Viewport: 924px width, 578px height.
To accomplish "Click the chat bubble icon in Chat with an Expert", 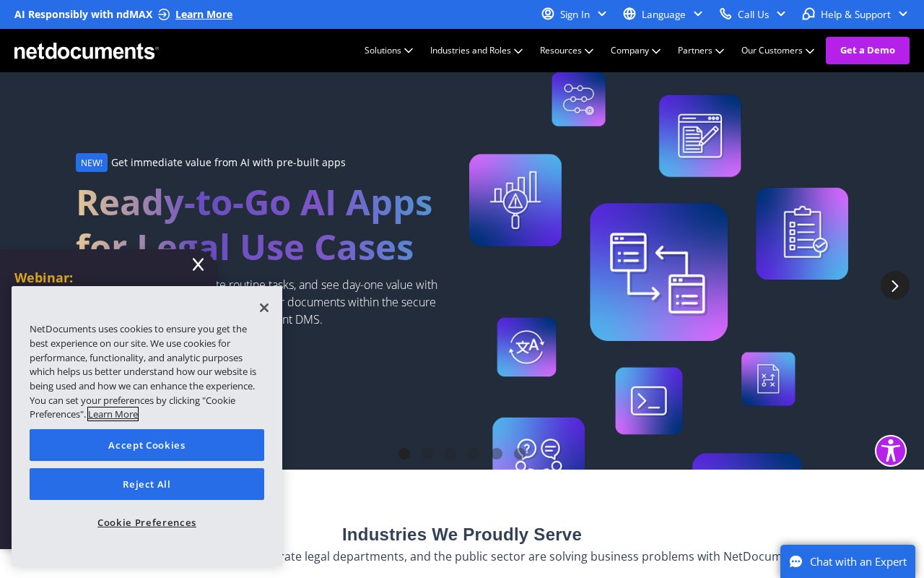I will (796, 562).
